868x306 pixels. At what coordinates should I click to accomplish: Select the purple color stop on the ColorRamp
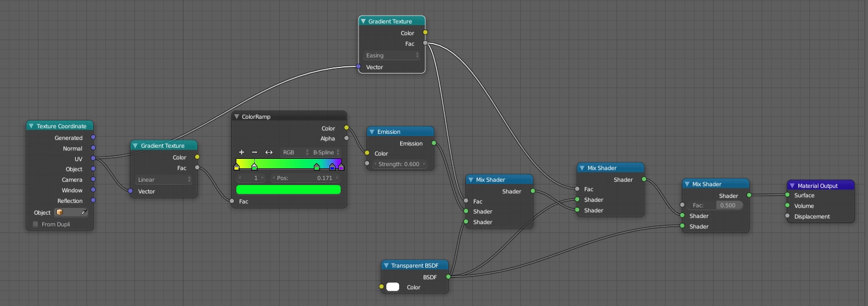pos(341,167)
